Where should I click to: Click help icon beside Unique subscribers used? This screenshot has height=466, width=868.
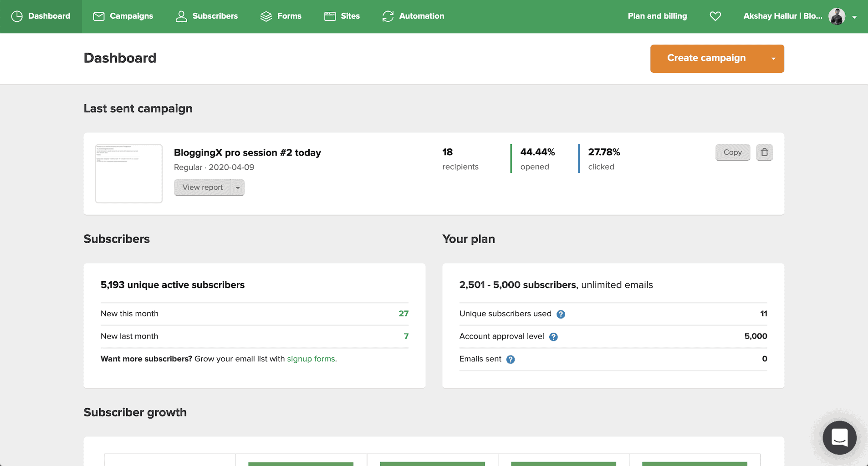(x=561, y=314)
